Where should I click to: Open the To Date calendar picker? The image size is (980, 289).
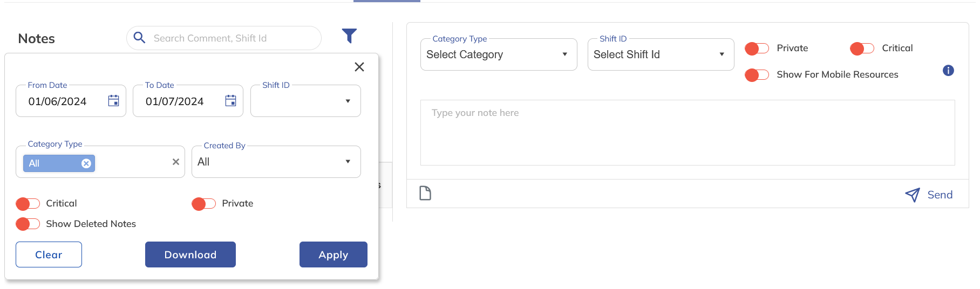[230, 101]
